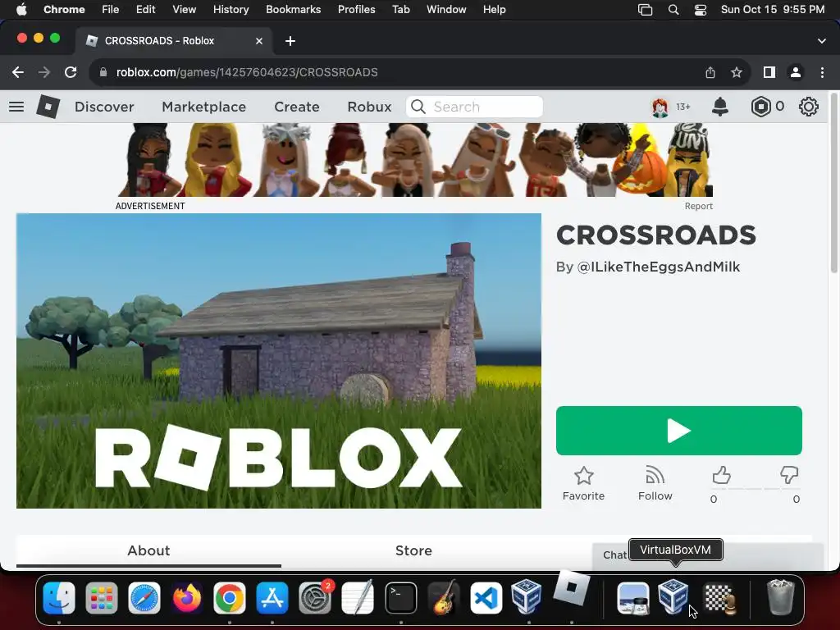The width and height of the screenshot is (840, 630).
Task: Click the Roblox logo home icon
Action: pyautogui.click(x=48, y=107)
